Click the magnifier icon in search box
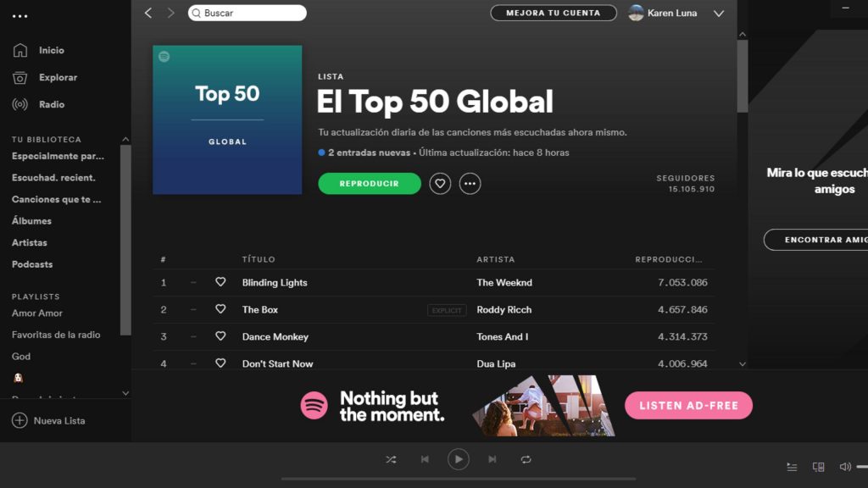This screenshot has width=868, height=488. point(196,14)
